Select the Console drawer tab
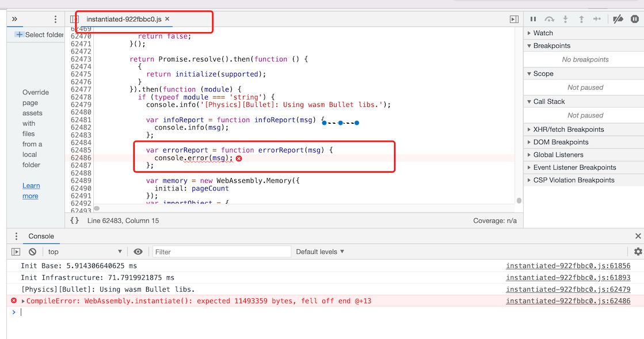Image resolution: width=644 pixels, height=339 pixels. pyautogui.click(x=41, y=236)
